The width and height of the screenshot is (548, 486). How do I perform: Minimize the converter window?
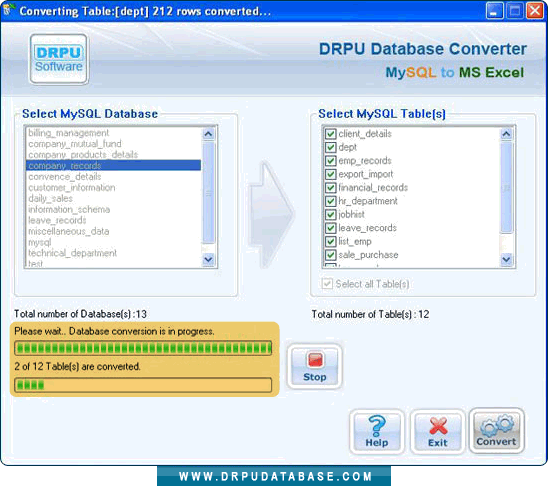494,11
